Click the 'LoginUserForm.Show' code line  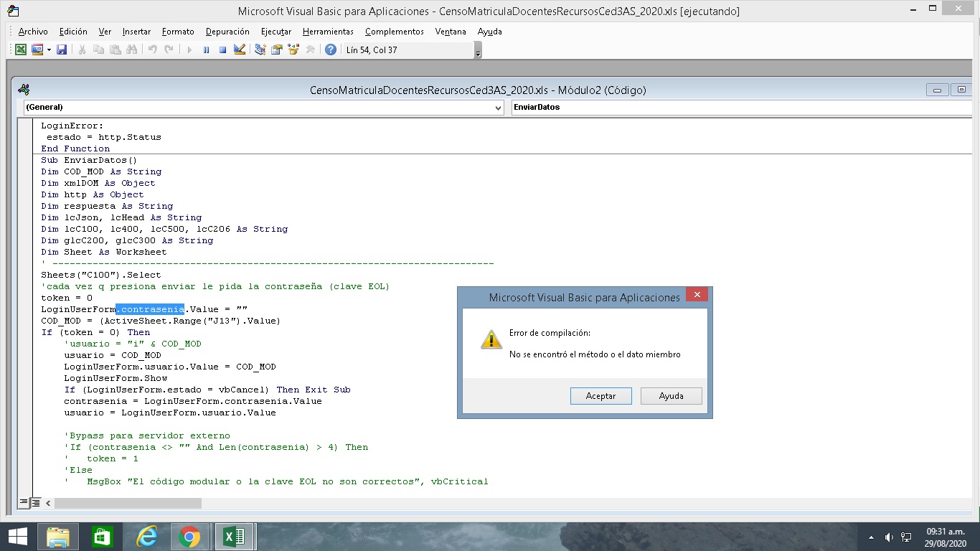(116, 378)
